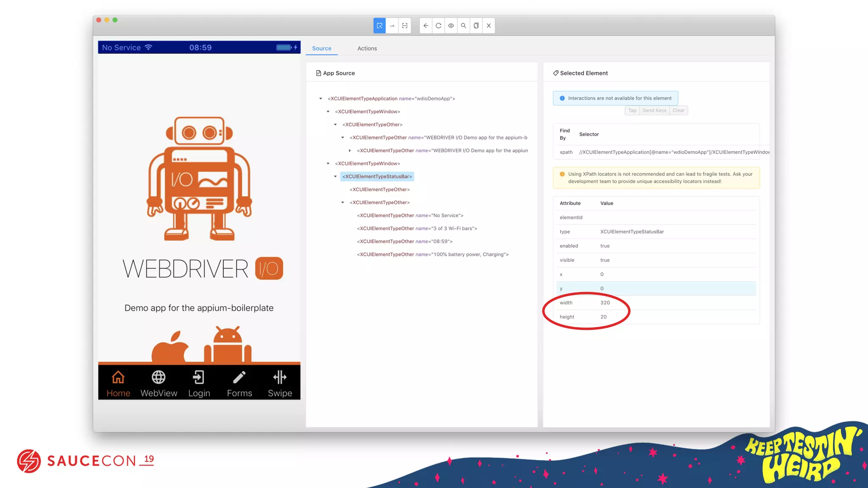Collapse the XCUIElementTypeStatusBar tree node
Image resolution: width=868 pixels, height=488 pixels.
(x=335, y=177)
